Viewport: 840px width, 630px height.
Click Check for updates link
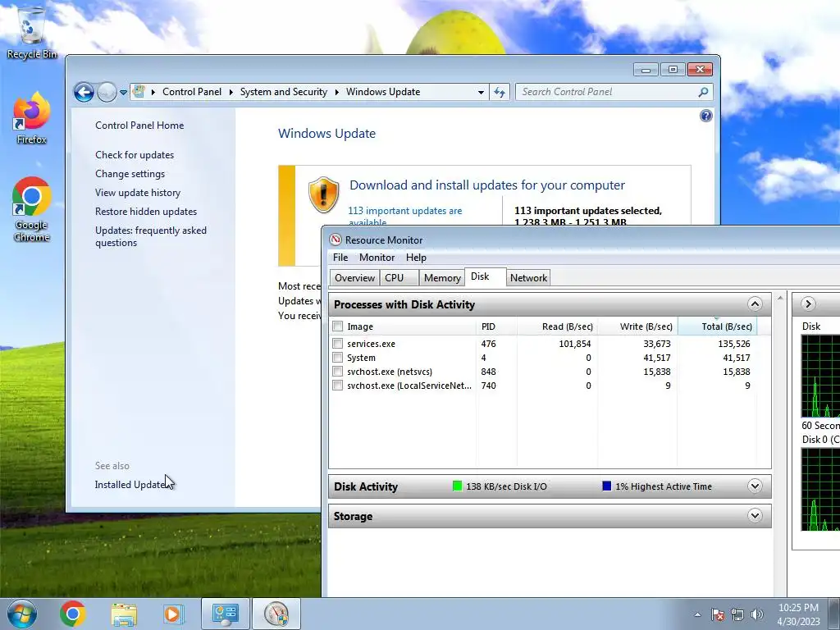(135, 155)
